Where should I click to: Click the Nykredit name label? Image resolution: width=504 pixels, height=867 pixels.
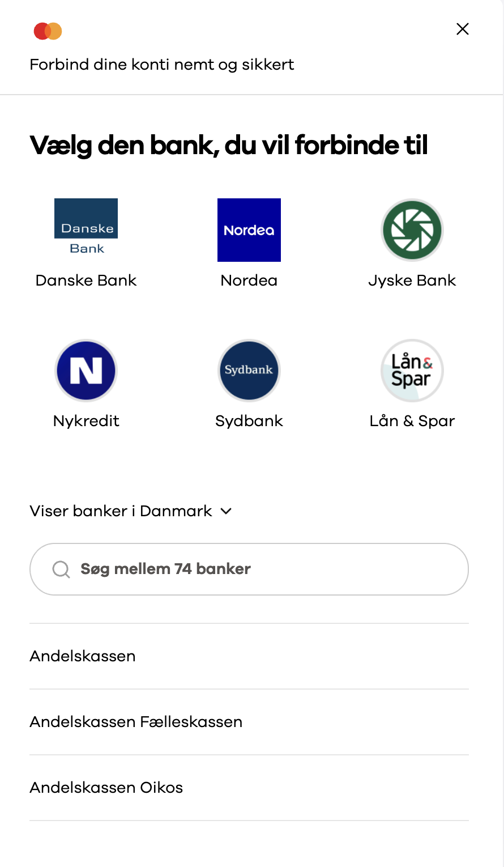pos(86,421)
